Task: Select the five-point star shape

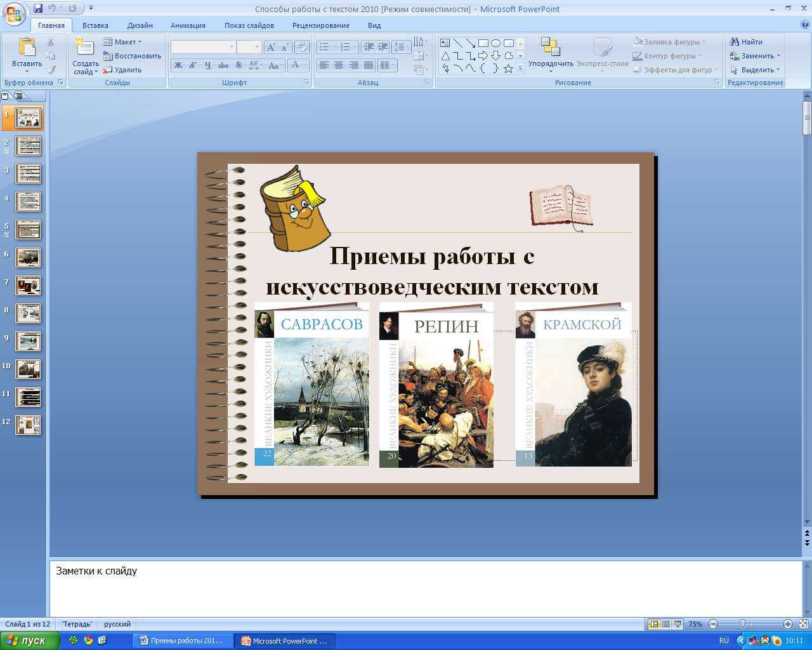Action: 508,69
